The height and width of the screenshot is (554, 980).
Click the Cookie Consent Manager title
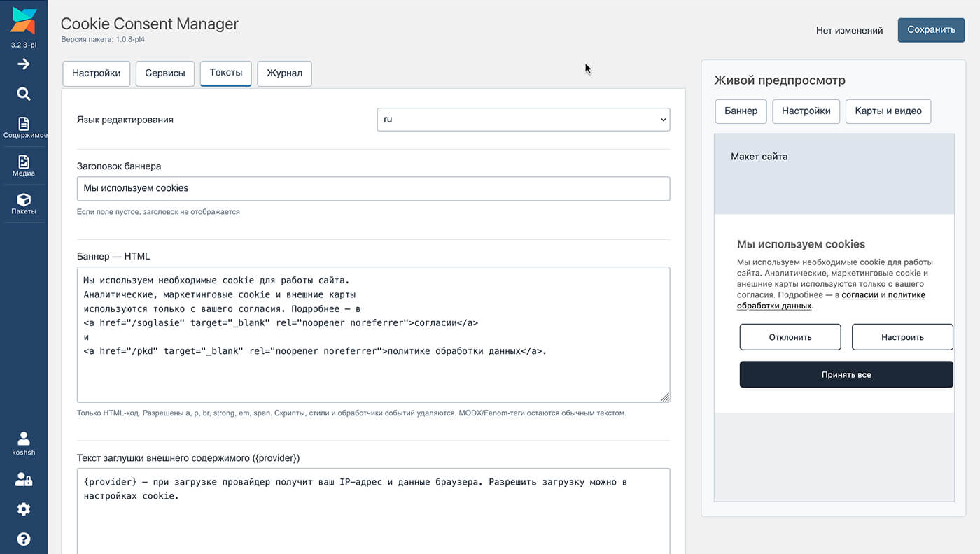pyautogui.click(x=150, y=24)
